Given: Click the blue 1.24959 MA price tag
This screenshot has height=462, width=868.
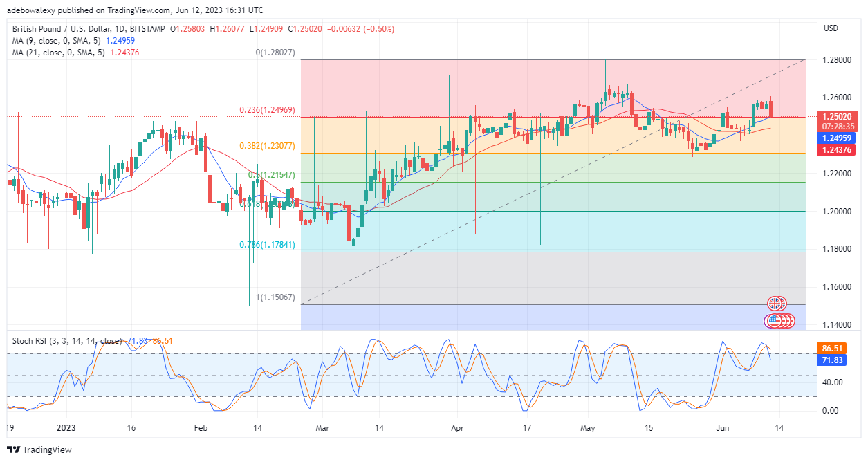Looking at the screenshot, I should tap(837, 138).
